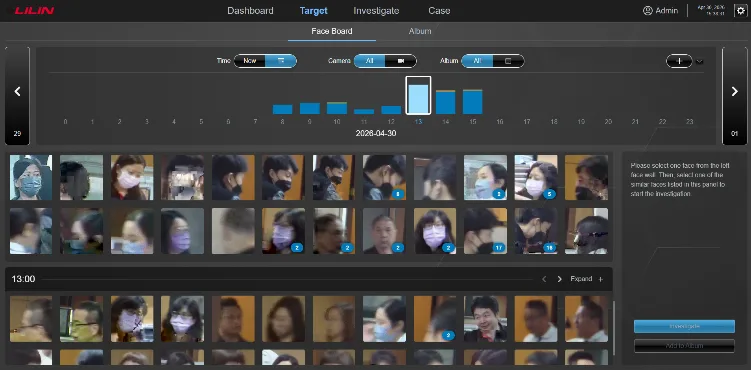Select the hour 8 bar in chart

pos(283,110)
